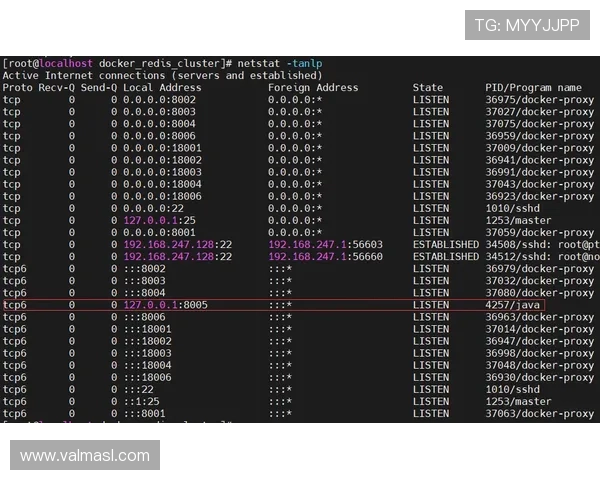Select the highlighted 127.0.0.1:8005 address
Image resolution: width=600 pixels, height=480 pixels.
coord(165,305)
